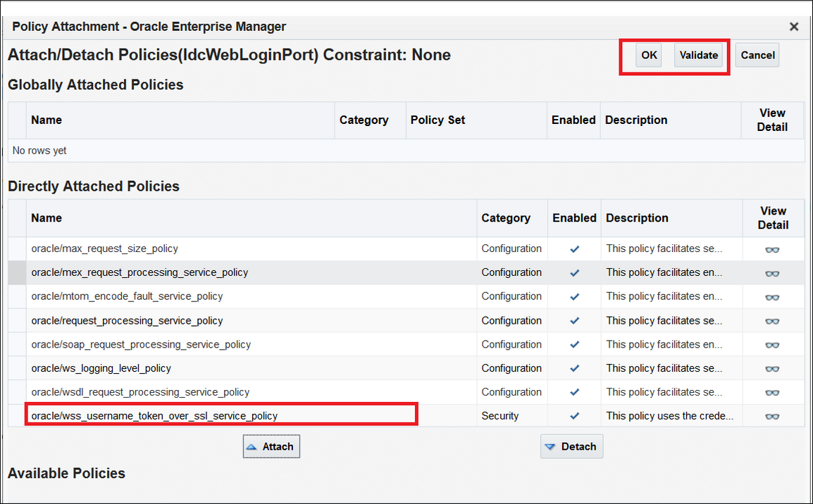Open view detail glasses for mex_request_processing_service_policy

coord(772,274)
